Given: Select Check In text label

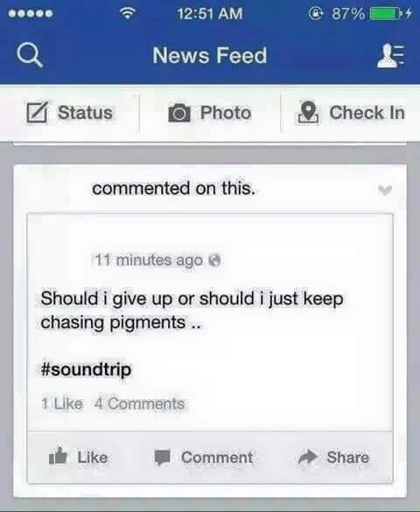Looking at the screenshot, I should (x=367, y=113).
